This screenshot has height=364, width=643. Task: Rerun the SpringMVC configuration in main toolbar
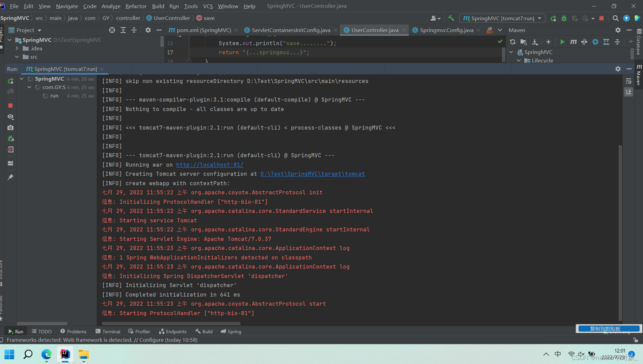point(553,18)
